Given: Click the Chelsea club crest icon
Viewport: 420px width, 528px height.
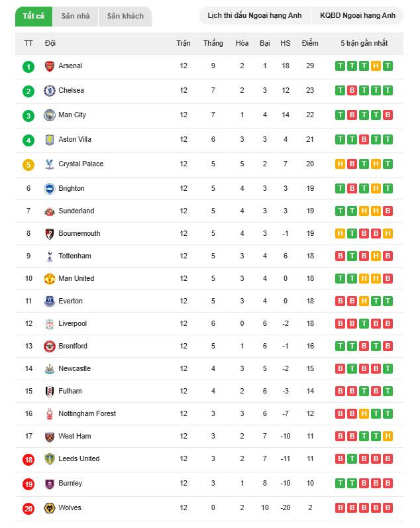Looking at the screenshot, I should point(50,91).
